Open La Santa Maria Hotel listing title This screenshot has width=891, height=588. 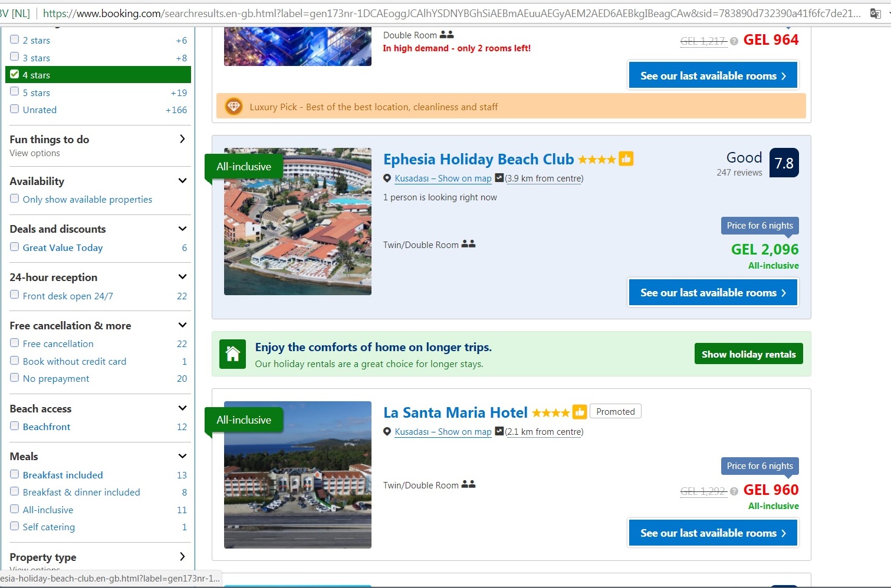455,412
